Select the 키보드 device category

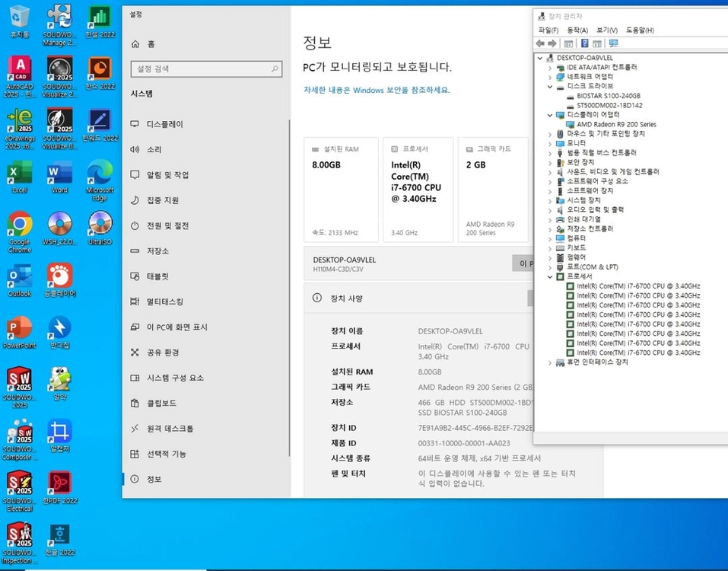(x=576, y=248)
